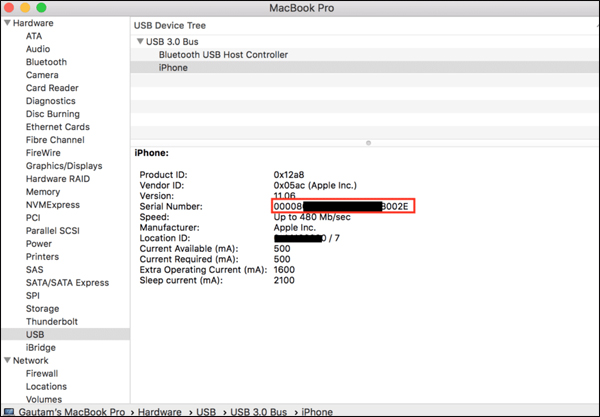The image size is (600, 417).
Task: Open Disc Burning details
Action: coord(53,114)
